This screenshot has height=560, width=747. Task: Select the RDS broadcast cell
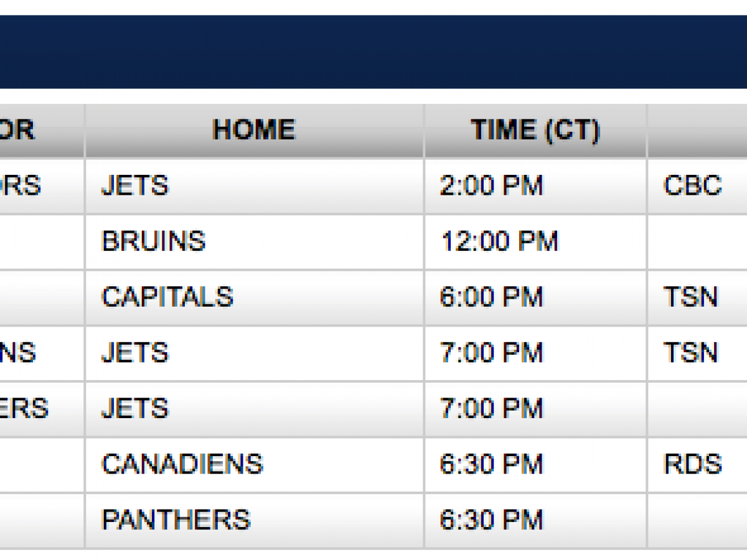coord(692,464)
